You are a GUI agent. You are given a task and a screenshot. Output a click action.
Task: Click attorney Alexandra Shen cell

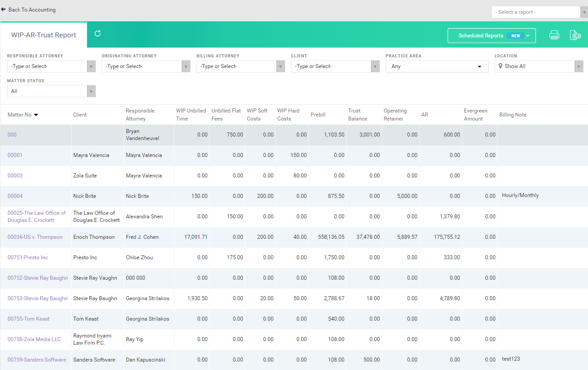tap(144, 217)
